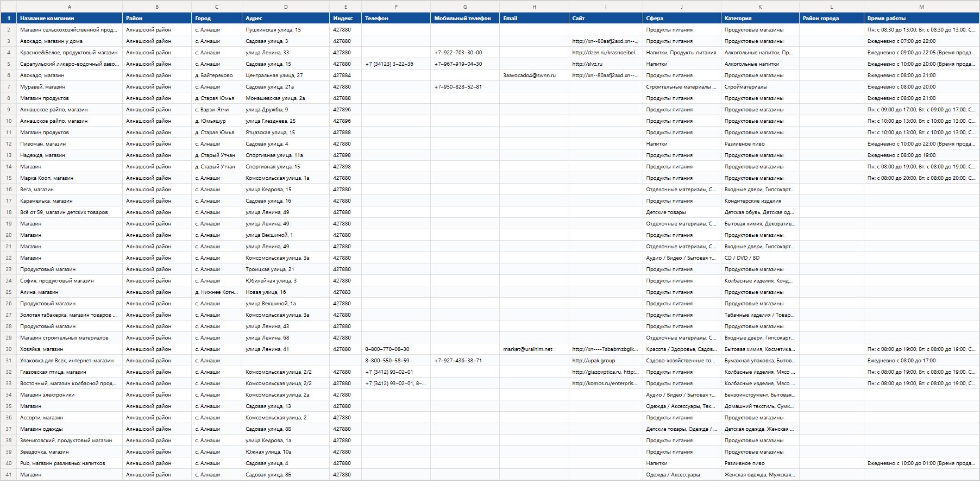Click the hours cell 'Ежедневно с 07:00 до 22:00'

click(x=921, y=41)
